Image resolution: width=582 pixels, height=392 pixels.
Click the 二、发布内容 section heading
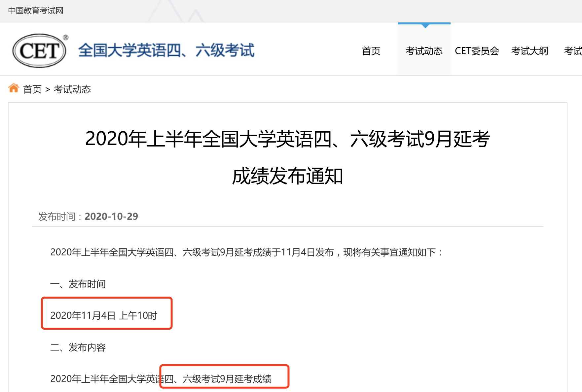tap(78, 347)
